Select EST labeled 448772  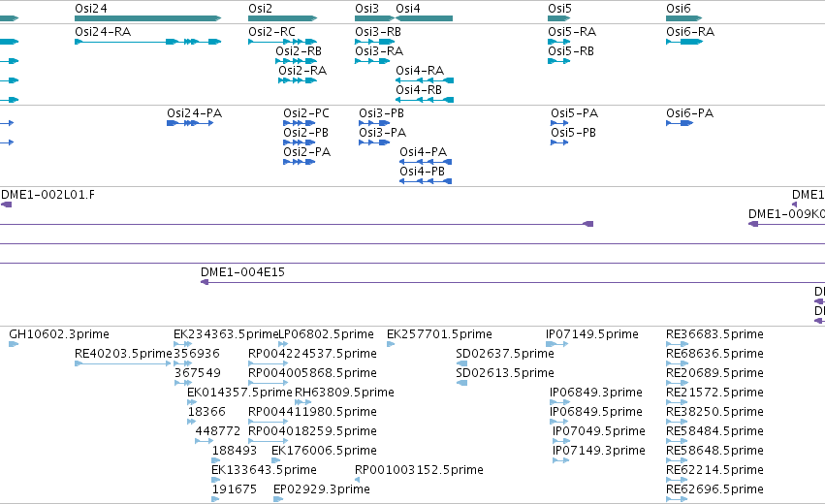(205, 441)
